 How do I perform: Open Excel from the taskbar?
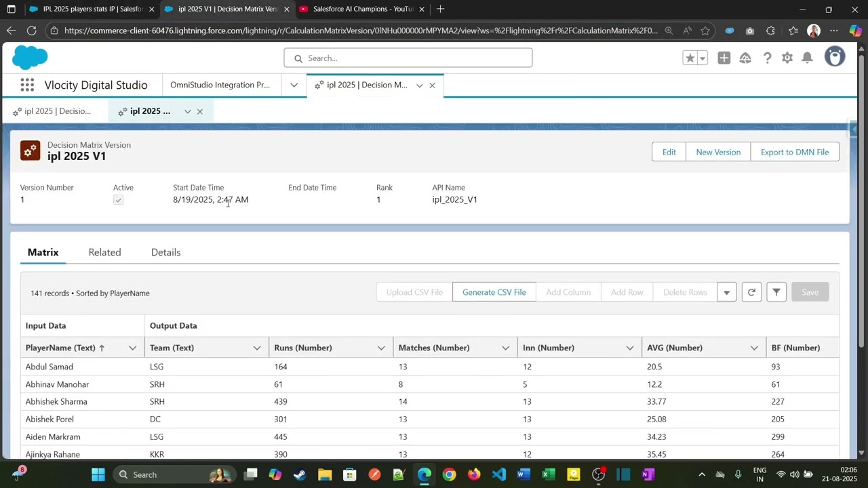coord(549,474)
